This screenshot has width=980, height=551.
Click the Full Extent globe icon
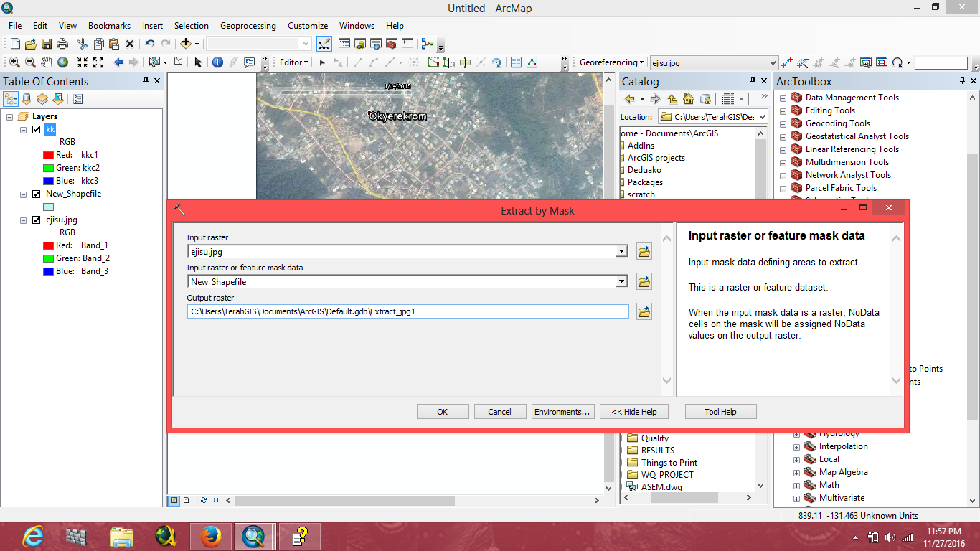coord(62,62)
